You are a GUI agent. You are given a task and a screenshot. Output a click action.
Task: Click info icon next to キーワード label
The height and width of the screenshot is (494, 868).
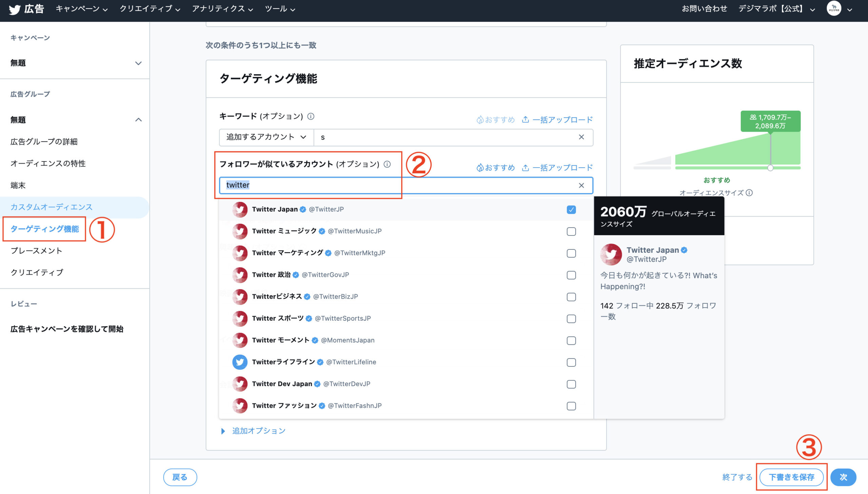311,116
